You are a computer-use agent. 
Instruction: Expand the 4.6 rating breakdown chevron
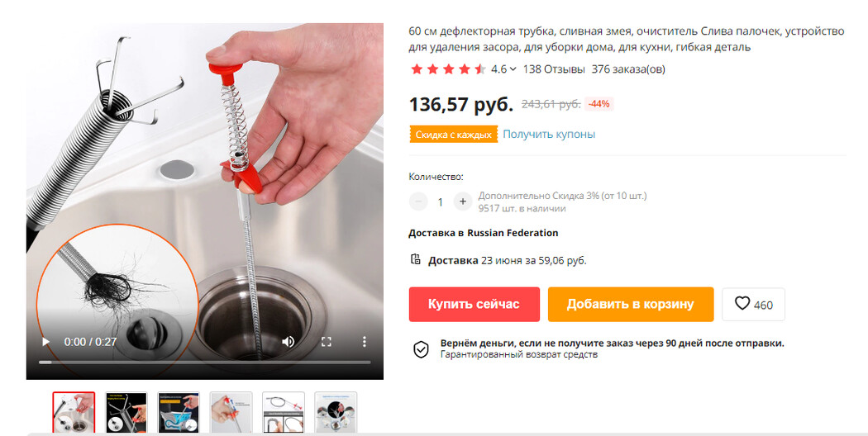513,69
